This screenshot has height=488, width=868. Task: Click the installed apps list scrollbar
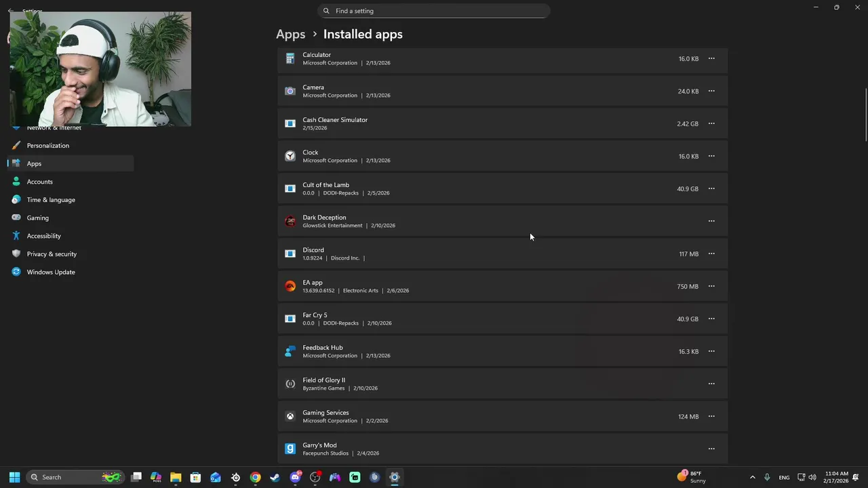pyautogui.click(x=865, y=115)
